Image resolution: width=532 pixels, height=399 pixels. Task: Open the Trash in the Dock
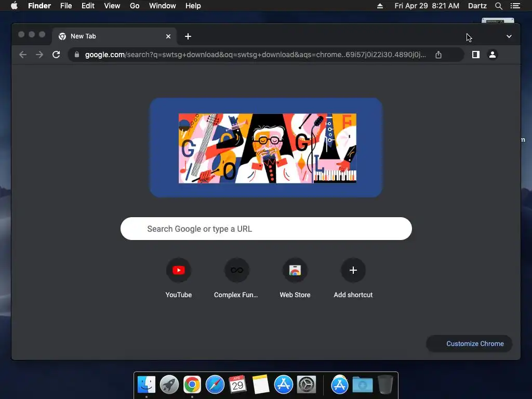tap(385, 384)
